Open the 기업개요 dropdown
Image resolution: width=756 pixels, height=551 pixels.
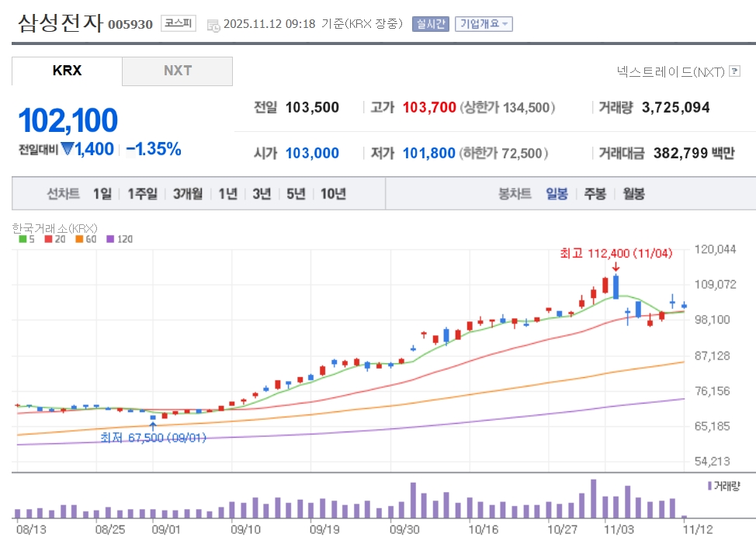483,24
